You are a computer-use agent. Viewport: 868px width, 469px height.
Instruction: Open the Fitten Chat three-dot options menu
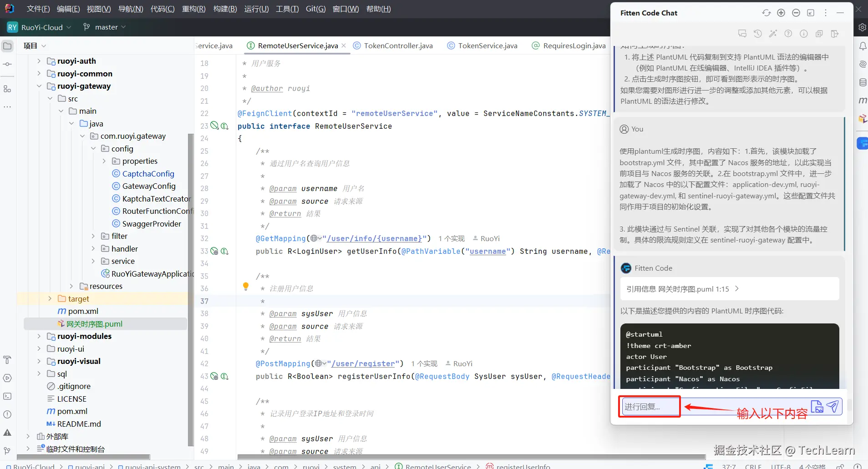[x=826, y=13]
